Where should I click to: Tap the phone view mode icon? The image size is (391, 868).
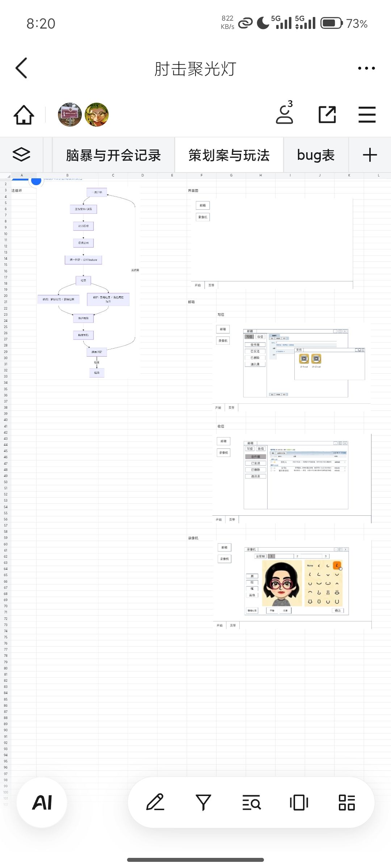tap(299, 802)
